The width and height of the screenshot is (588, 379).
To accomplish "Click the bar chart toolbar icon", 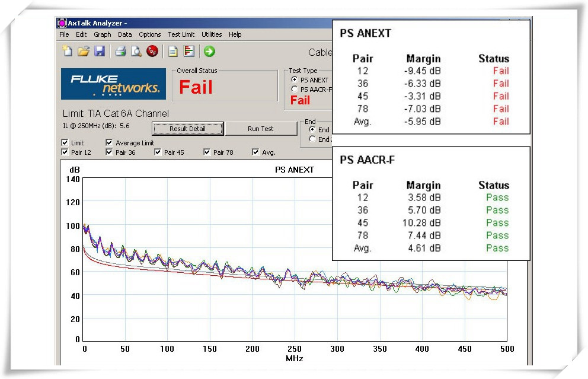I will pyautogui.click(x=188, y=51).
